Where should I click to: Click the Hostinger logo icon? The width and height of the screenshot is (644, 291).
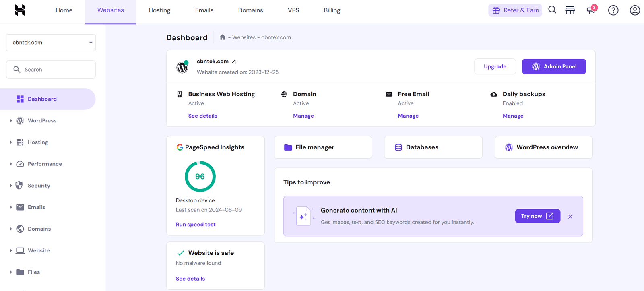pos(20,10)
